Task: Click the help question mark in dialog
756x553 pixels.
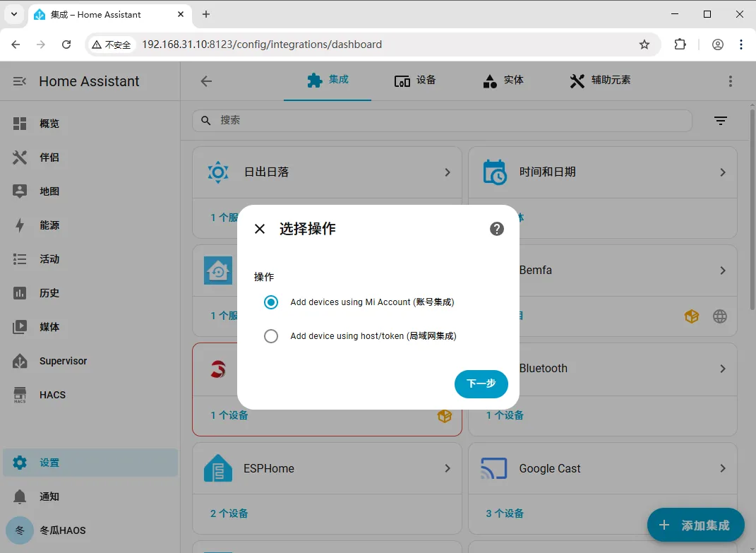Action: click(x=497, y=229)
